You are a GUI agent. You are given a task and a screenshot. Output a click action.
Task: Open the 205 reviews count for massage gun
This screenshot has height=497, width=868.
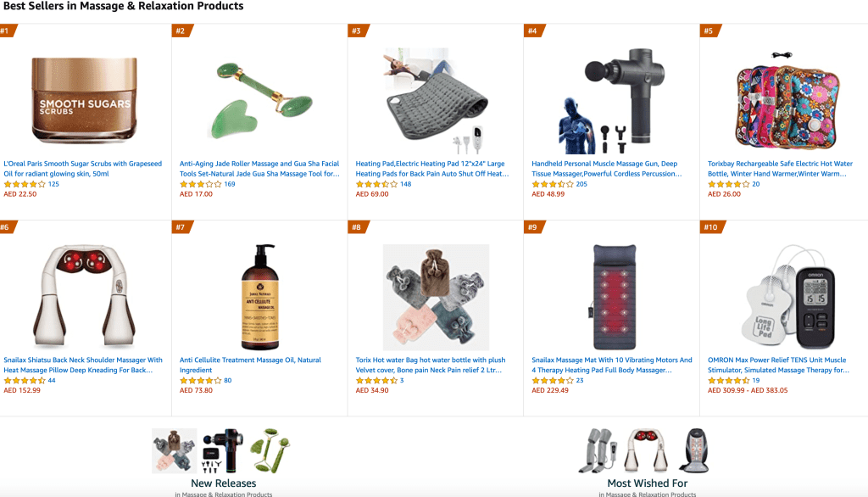coord(581,185)
